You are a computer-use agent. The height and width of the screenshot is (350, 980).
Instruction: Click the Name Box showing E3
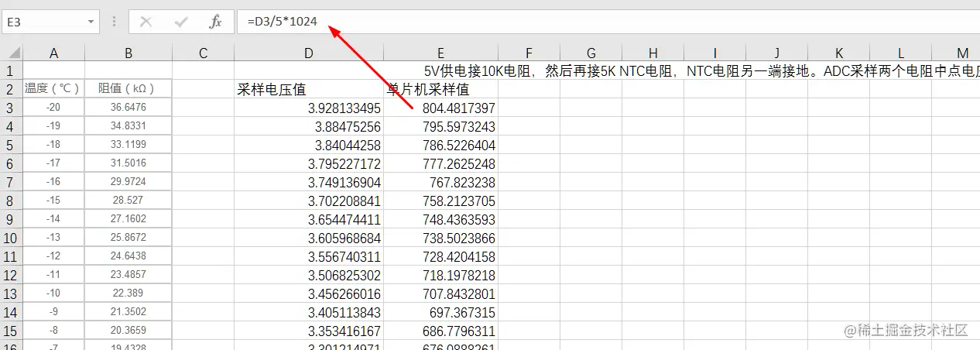tap(43, 22)
